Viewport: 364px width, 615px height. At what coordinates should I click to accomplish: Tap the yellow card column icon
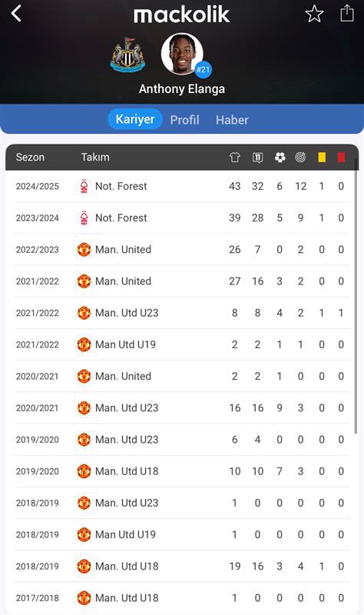click(322, 158)
